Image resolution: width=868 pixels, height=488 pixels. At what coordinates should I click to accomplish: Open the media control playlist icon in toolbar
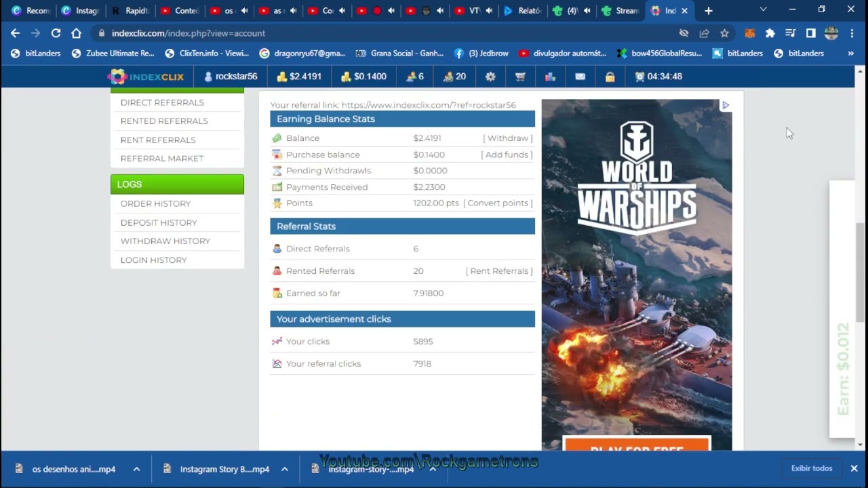[x=790, y=33]
